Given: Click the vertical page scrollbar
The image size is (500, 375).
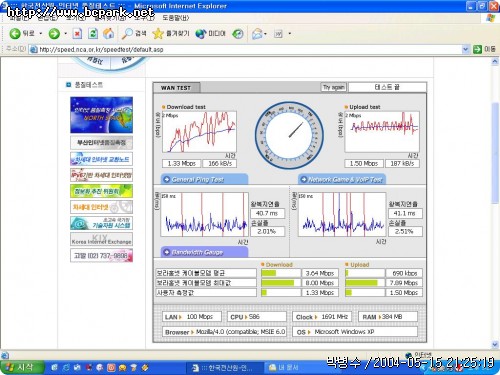Looking at the screenshot, I should [495, 203].
